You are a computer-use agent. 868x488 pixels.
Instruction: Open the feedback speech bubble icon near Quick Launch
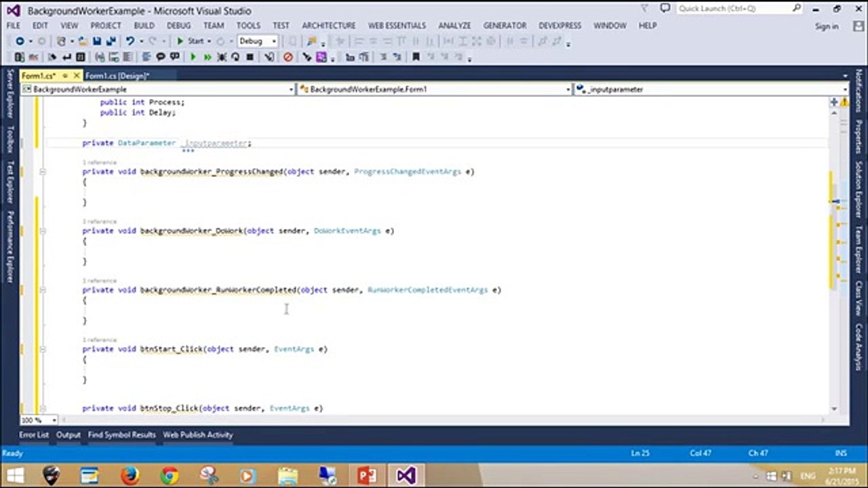tap(665, 8)
